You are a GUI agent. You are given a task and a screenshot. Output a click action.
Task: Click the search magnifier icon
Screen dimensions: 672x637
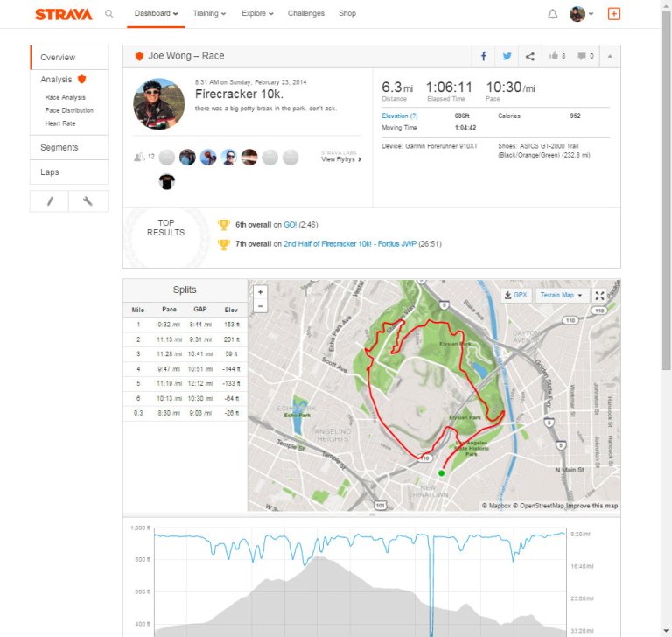click(x=108, y=14)
